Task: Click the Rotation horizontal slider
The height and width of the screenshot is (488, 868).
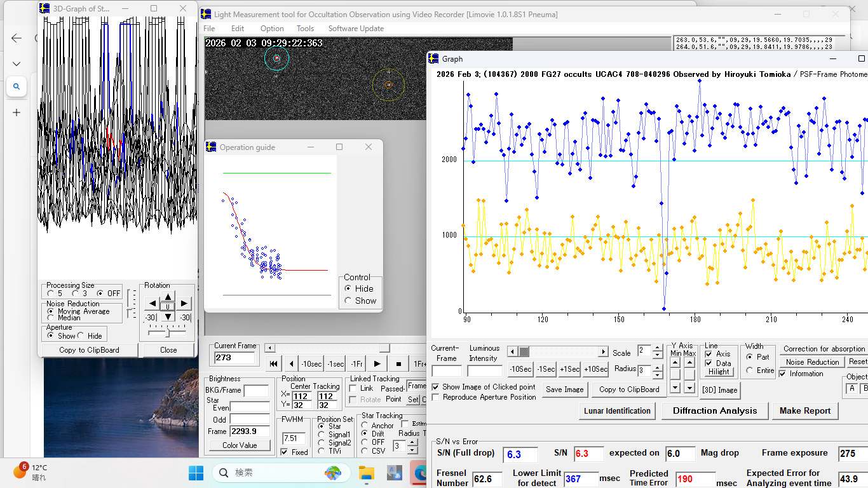Action: (x=167, y=332)
